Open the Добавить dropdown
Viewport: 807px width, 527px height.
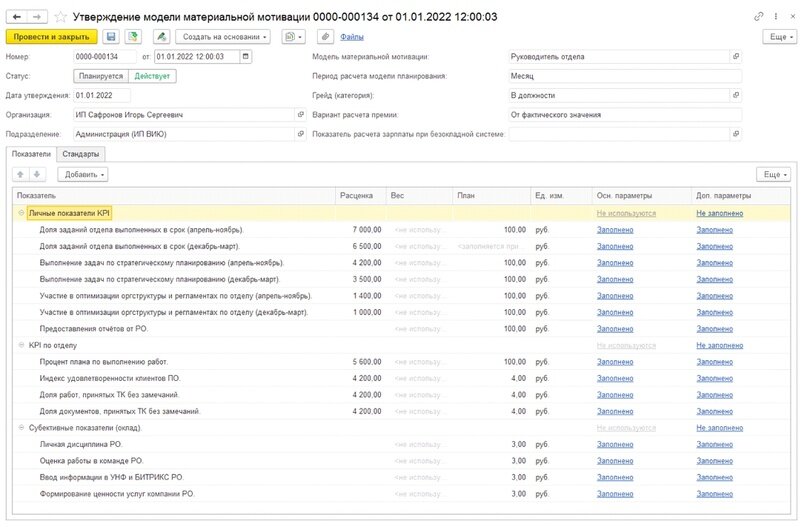point(83,174)
